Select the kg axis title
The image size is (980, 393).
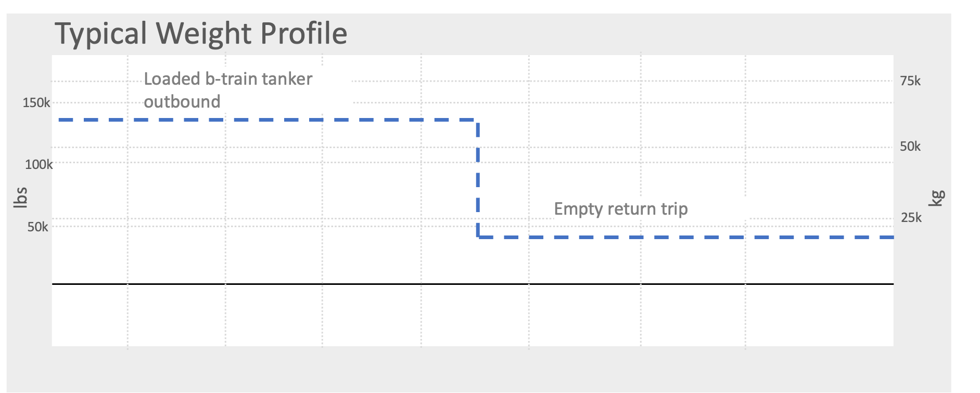point(937,198)
